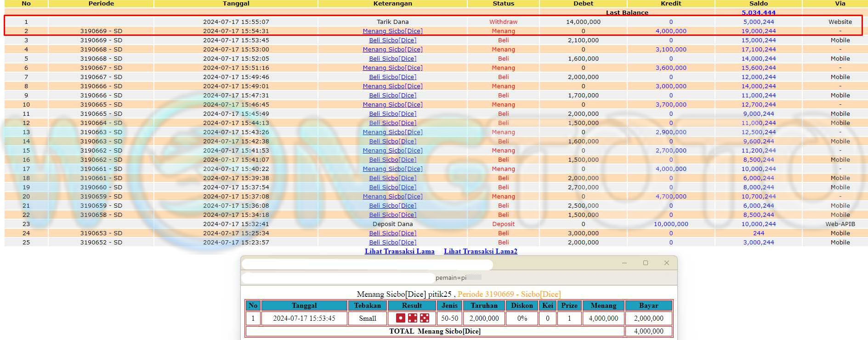The height and width of the screenshot is (340, 868).
Task: Open Menang Sicbo[Dice] link in row 2
Action: (392, 31)
